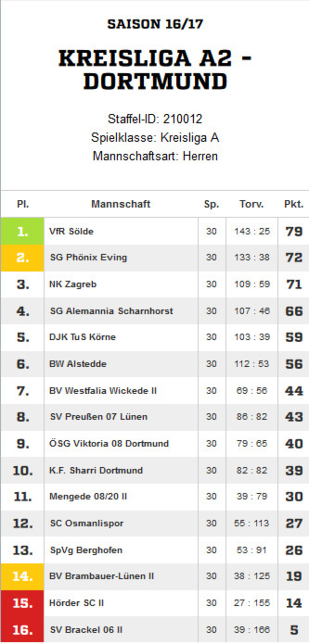
Task: Select SG Phönix Eving in standings
Action: 88,258
